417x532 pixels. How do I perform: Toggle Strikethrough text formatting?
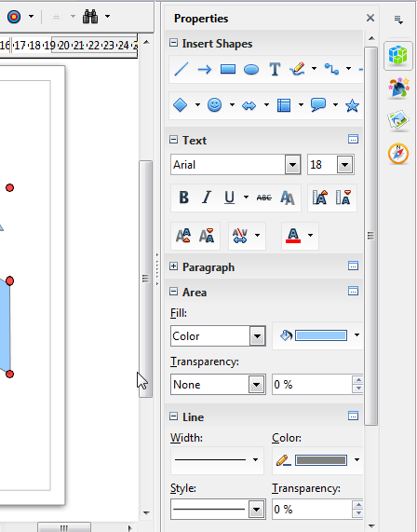(264, 198)
